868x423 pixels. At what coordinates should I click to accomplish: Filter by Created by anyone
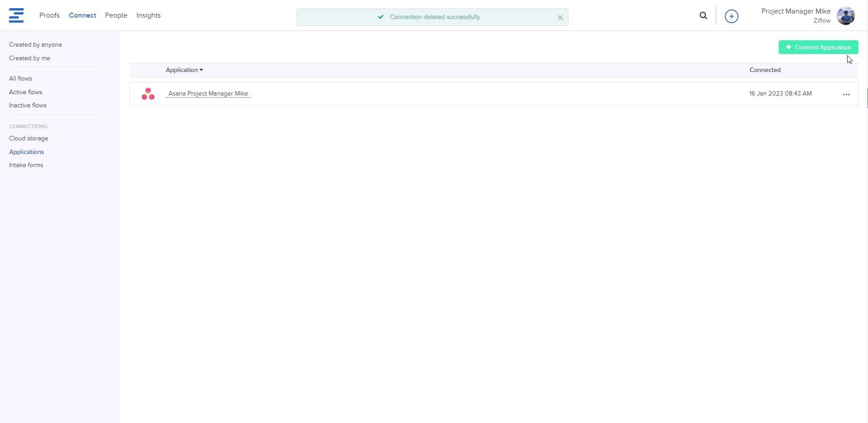pyautogui.click(x=35, y=45)
